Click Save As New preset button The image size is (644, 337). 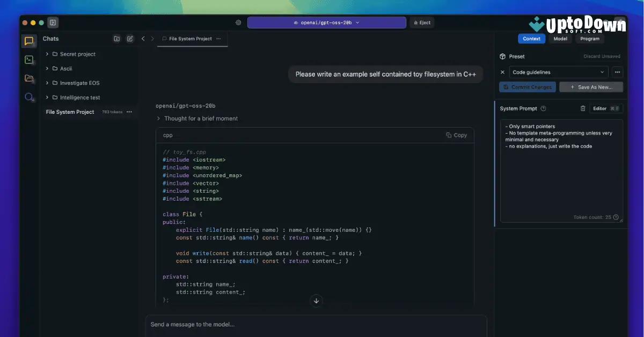pos(591,86)
